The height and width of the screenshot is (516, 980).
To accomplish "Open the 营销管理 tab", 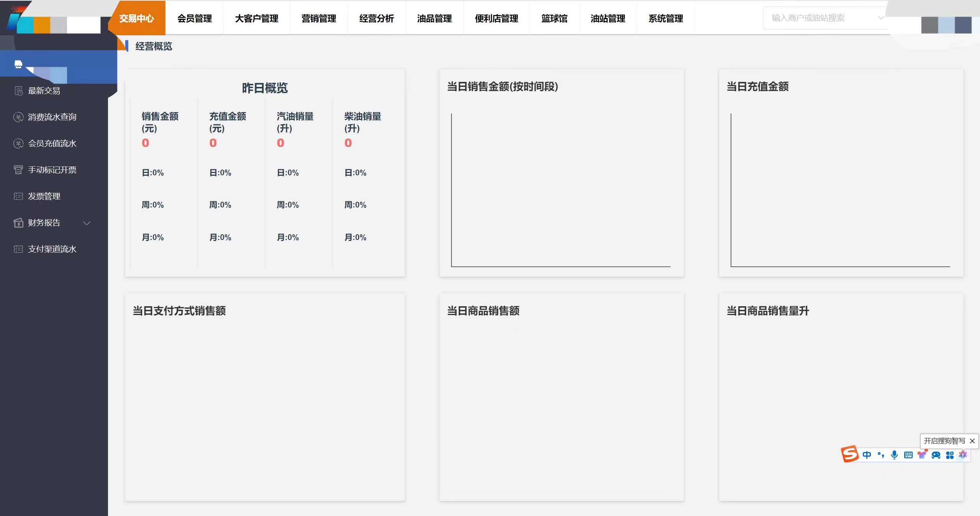I will (319, 18).
